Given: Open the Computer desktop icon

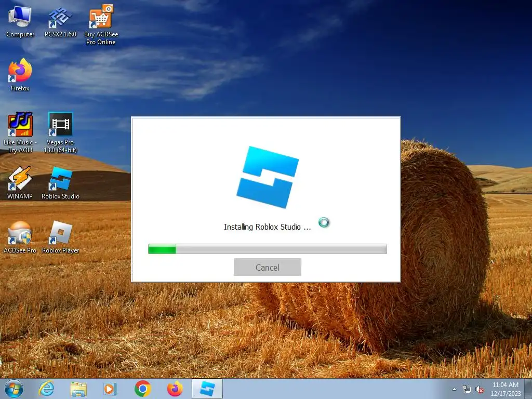Looking at the screenshot, I should (20, 21).
